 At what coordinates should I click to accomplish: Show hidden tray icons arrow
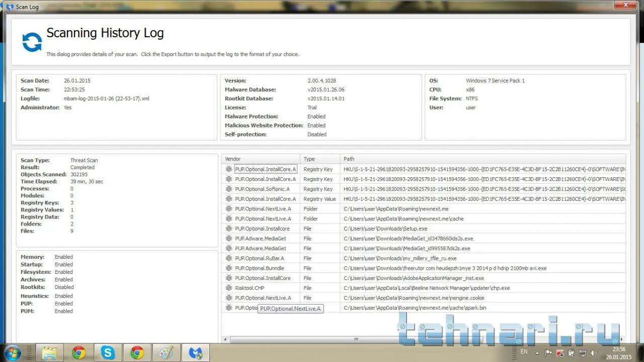pos(537,353)
